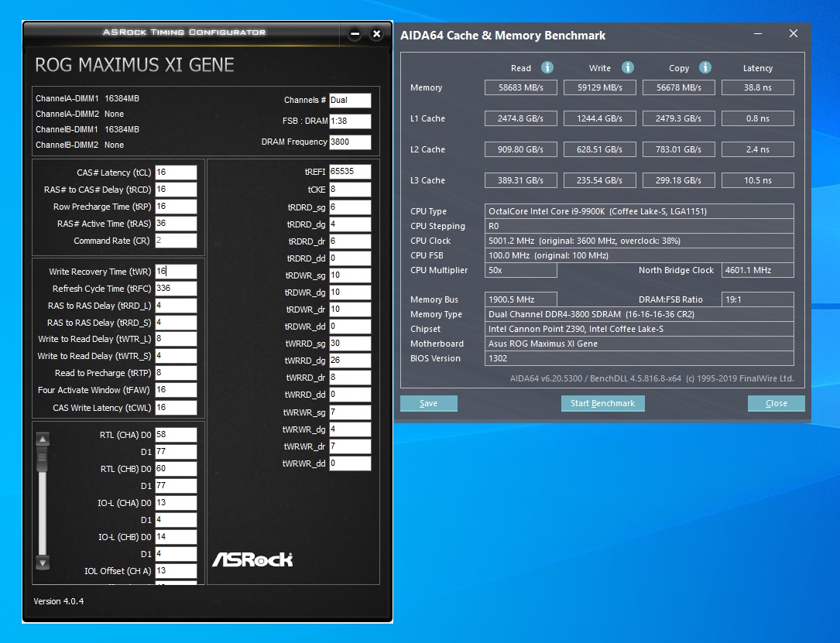Click the DRAM Frequency field showing 3800
The image size is (840, 643).
[350, 142]
